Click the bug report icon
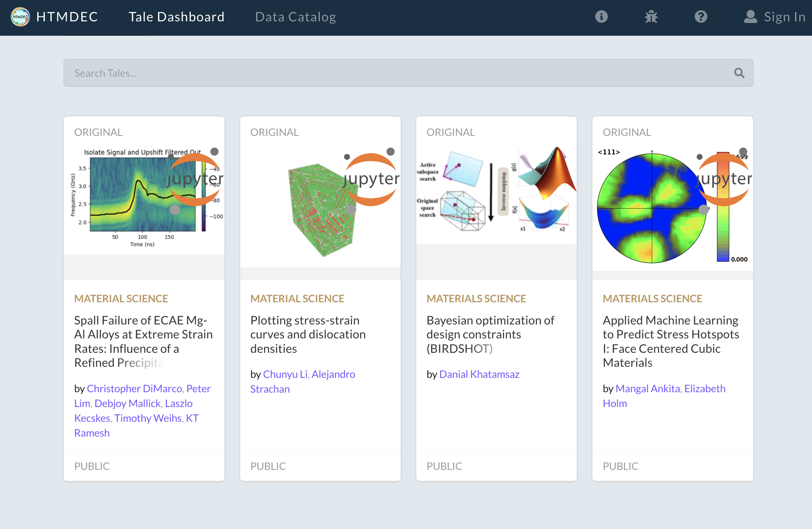The image size is (812, 529). point(651,17)
